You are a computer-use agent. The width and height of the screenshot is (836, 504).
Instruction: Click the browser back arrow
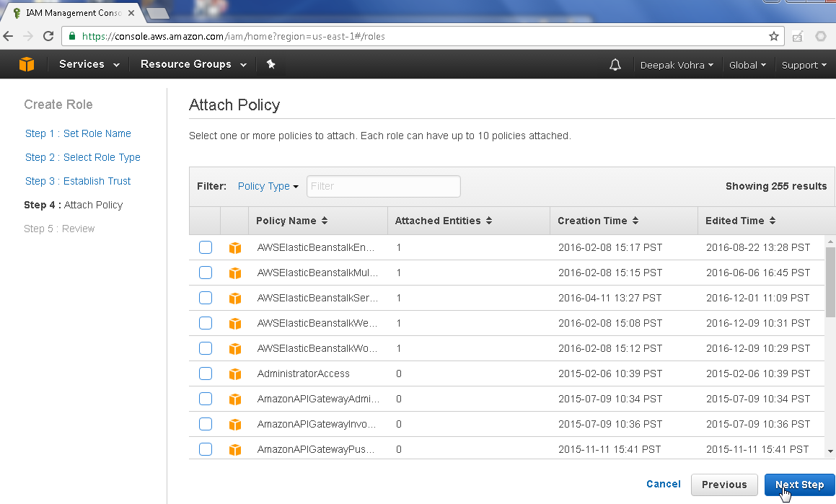tap(9, 36)
